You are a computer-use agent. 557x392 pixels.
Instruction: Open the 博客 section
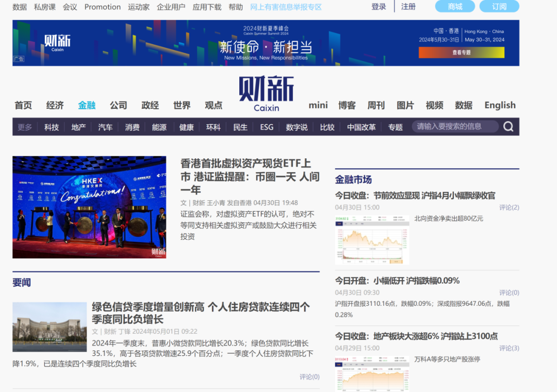pos(347,105)
